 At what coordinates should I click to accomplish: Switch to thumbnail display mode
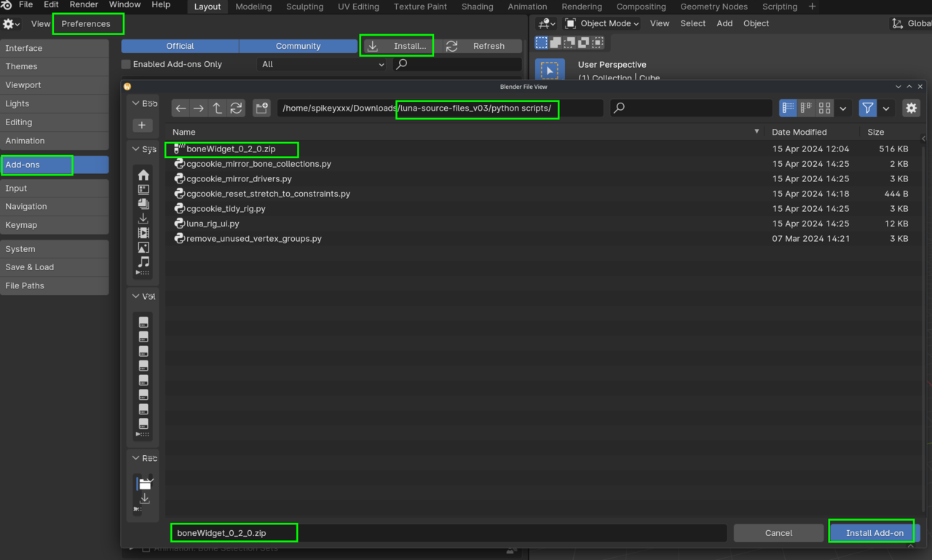coord(824,108)
